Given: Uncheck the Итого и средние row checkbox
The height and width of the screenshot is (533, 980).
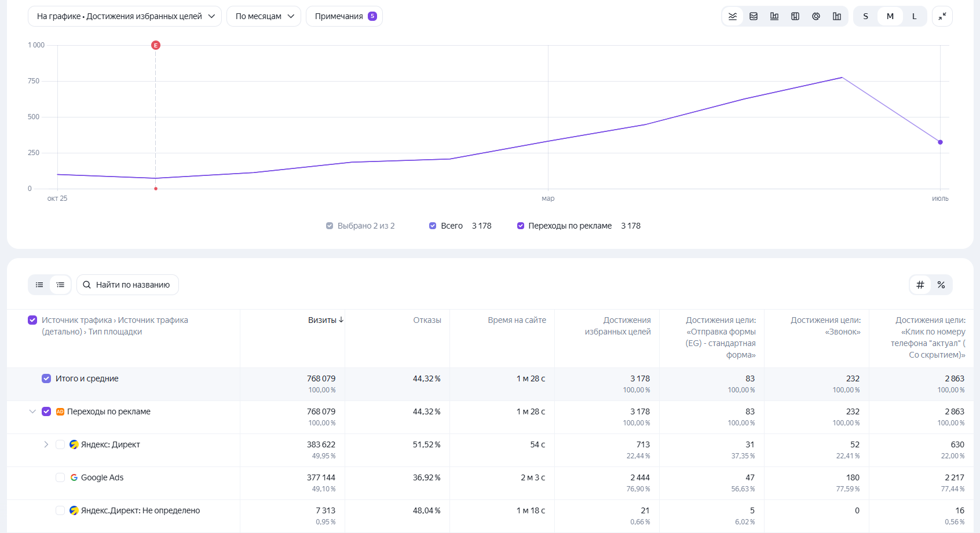Looking at the screenshot, I should tap(46, 378).
